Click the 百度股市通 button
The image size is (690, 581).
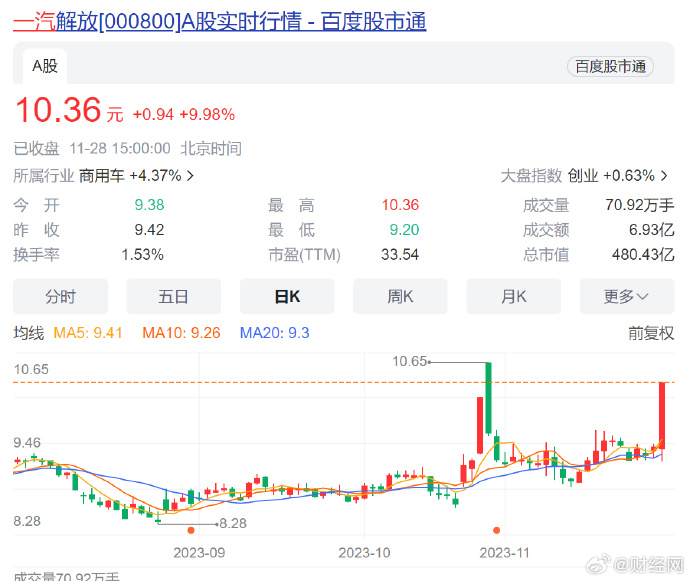tap(610, 67)
